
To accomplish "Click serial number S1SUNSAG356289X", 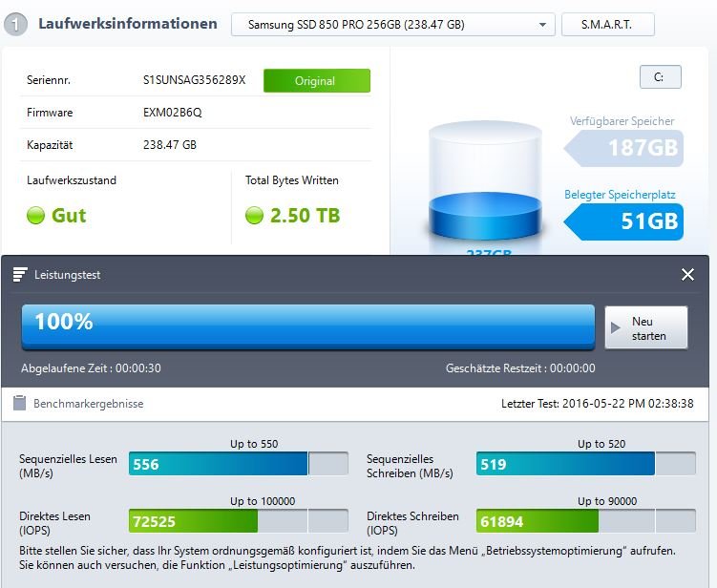I will [x=195, y=80].
